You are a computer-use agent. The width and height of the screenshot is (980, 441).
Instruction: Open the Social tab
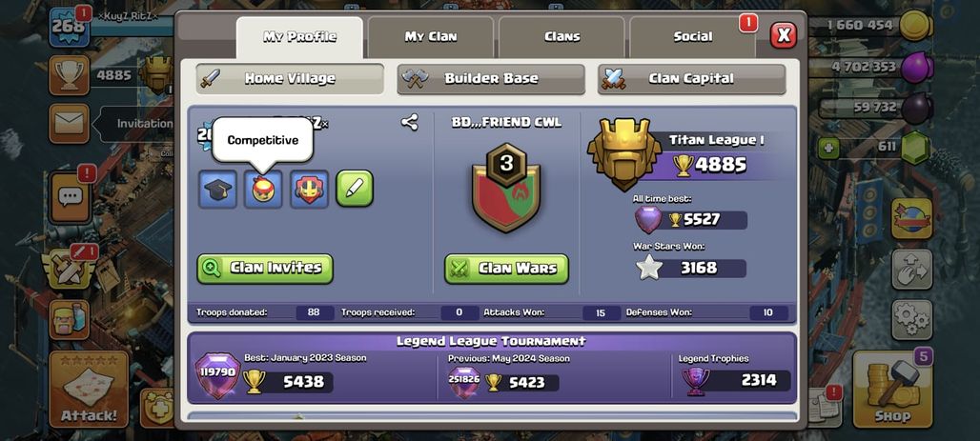[x=692, y=37]
